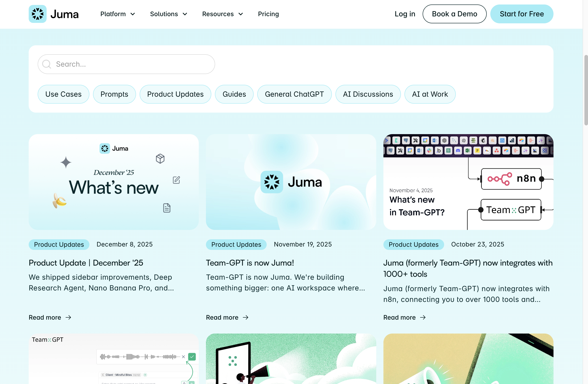
Task: Select the Prompts filter pill
Action: (114, 94)
